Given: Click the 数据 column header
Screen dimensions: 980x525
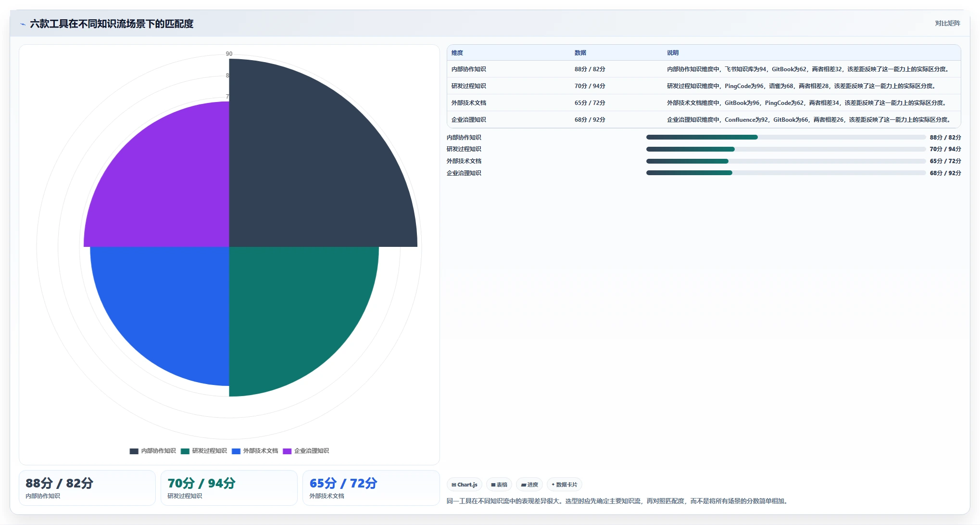Looking at the screenshot, I should 580,53.
